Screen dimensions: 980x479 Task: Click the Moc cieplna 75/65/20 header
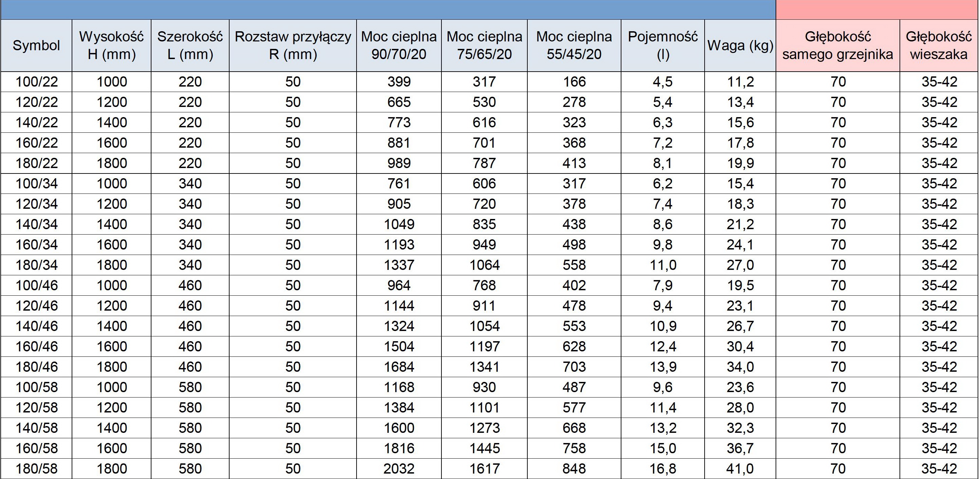484,45
